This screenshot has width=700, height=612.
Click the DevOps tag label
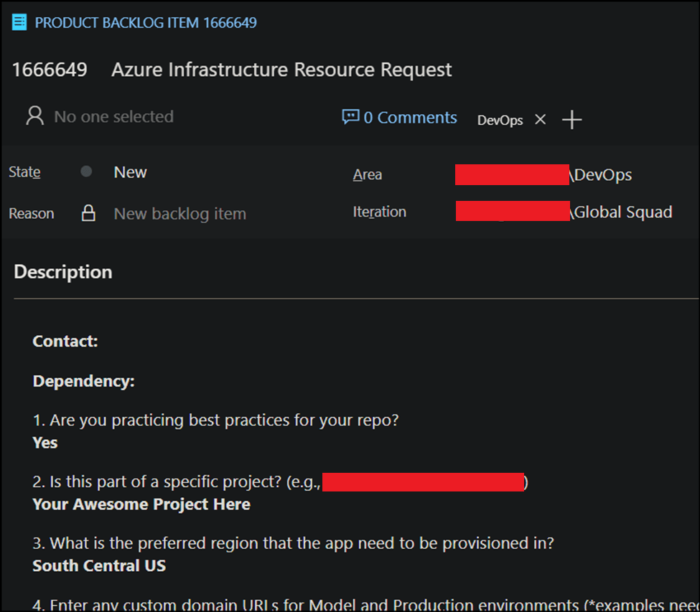tap(500, 121)
